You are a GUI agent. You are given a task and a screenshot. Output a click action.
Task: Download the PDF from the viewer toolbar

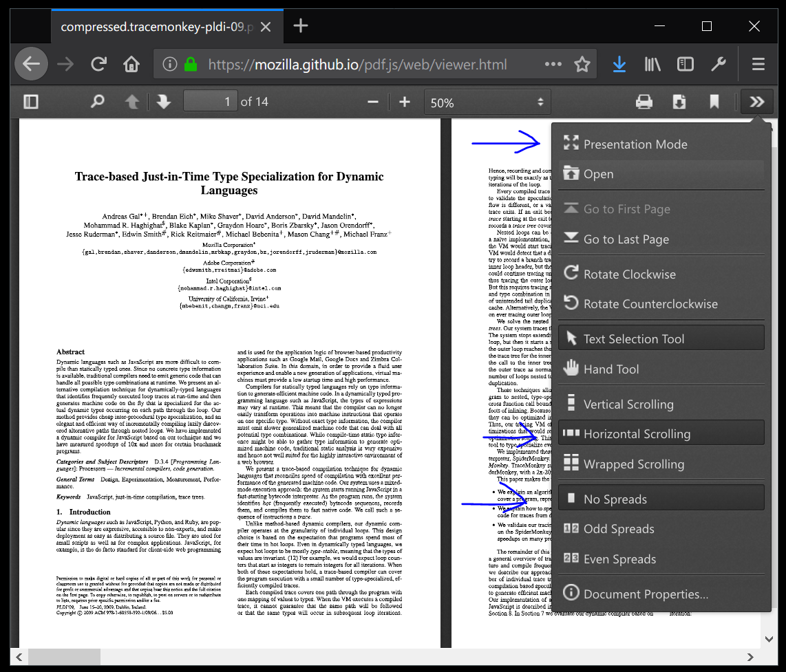(679, 102)
